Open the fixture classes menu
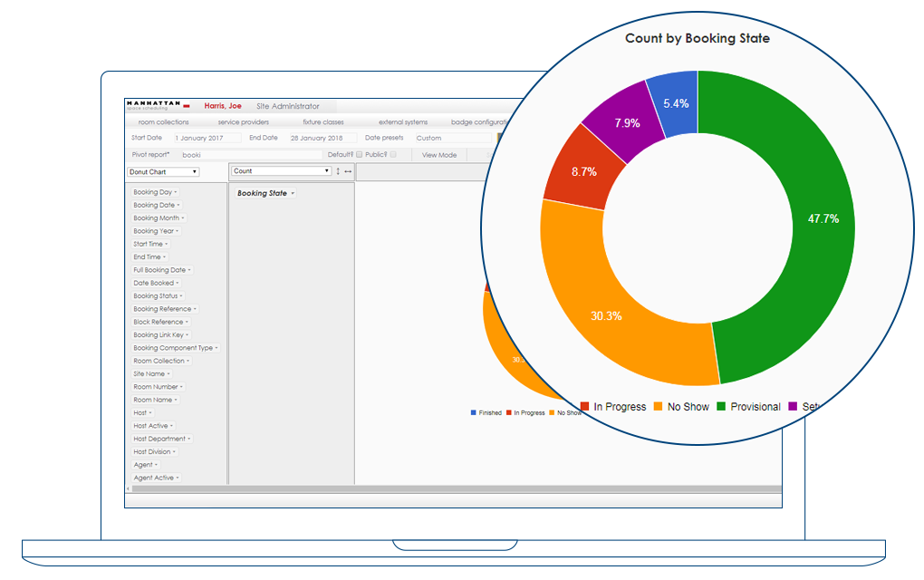 tap(323, 122)
